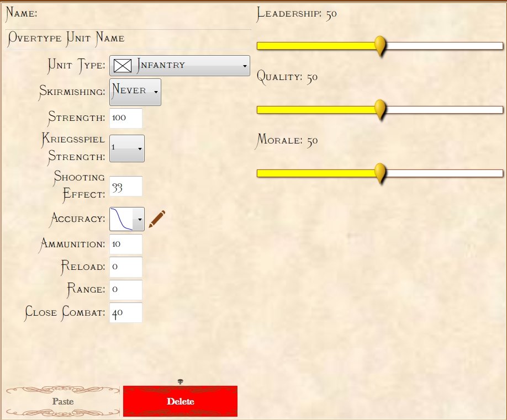Click the Reload: label
507x420 pixels.
83,267
